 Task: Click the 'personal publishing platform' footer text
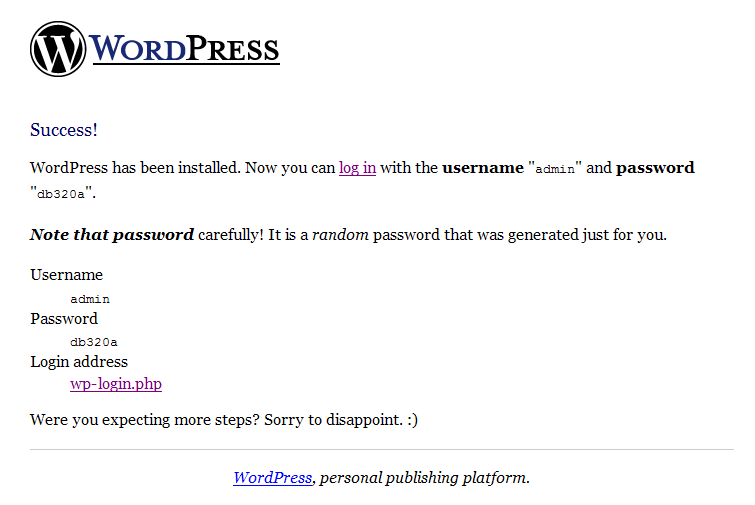pyautogui.click(x=425, y=478)
